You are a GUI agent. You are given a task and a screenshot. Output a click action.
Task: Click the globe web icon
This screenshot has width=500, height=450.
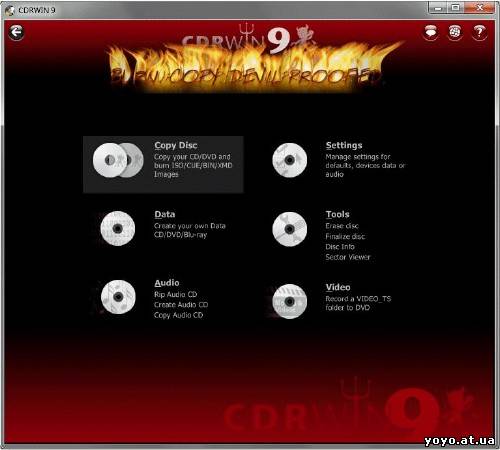pyautogui.click(x=455, y=32)
